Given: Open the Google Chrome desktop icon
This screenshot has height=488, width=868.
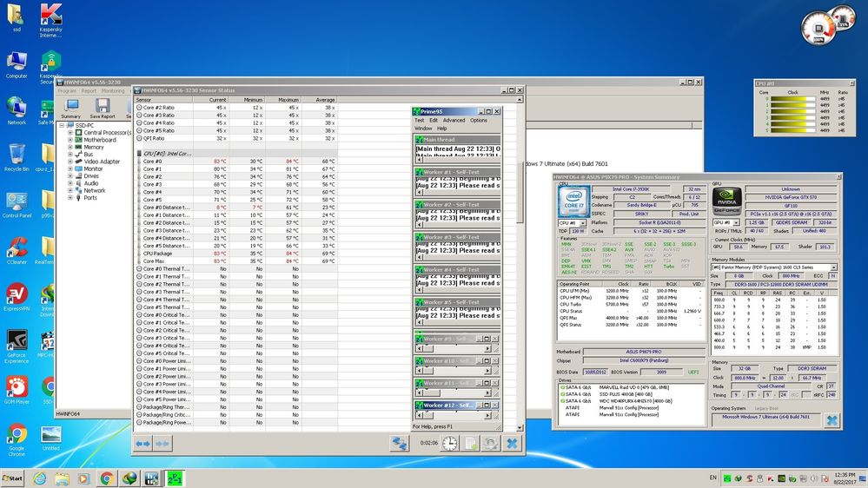Looking at the screenshot, I should coord(17,440).
